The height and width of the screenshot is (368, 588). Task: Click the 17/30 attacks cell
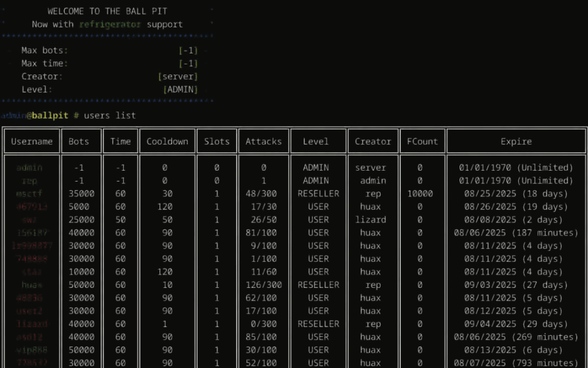point(264,207)
